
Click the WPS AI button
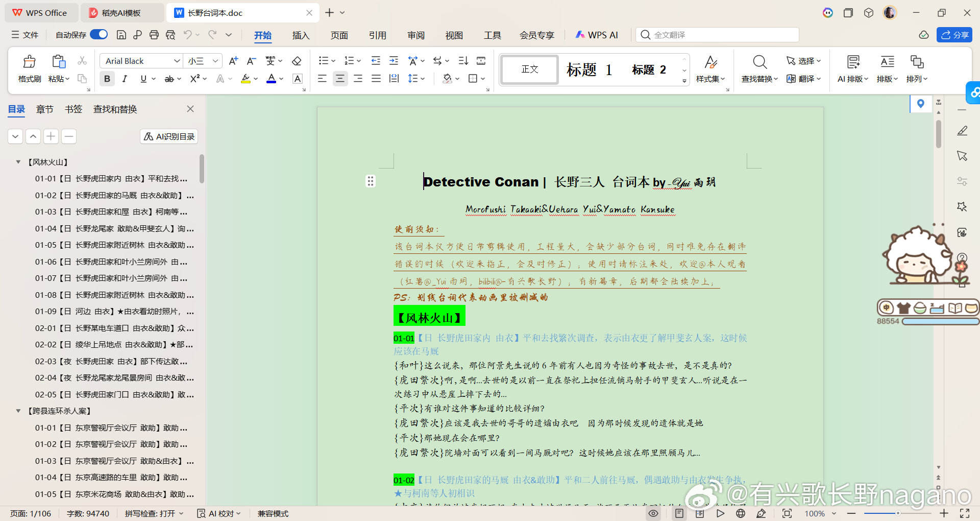coord(596,35)
